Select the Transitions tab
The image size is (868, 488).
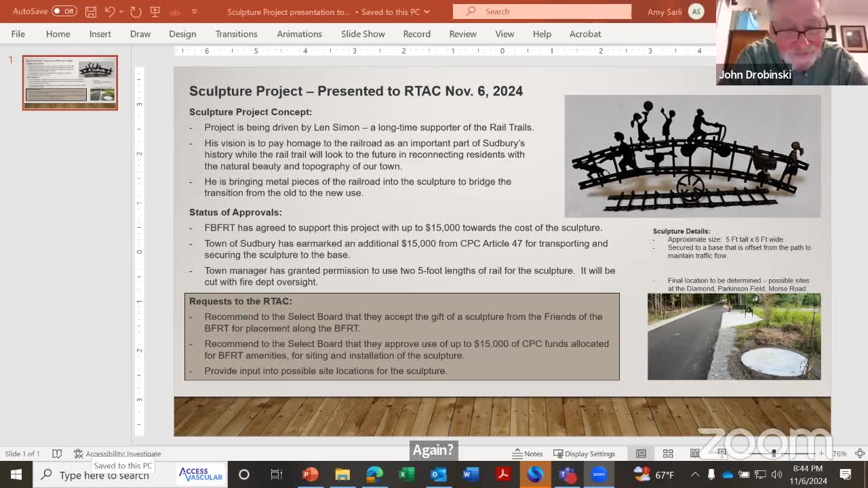point(237,34)
